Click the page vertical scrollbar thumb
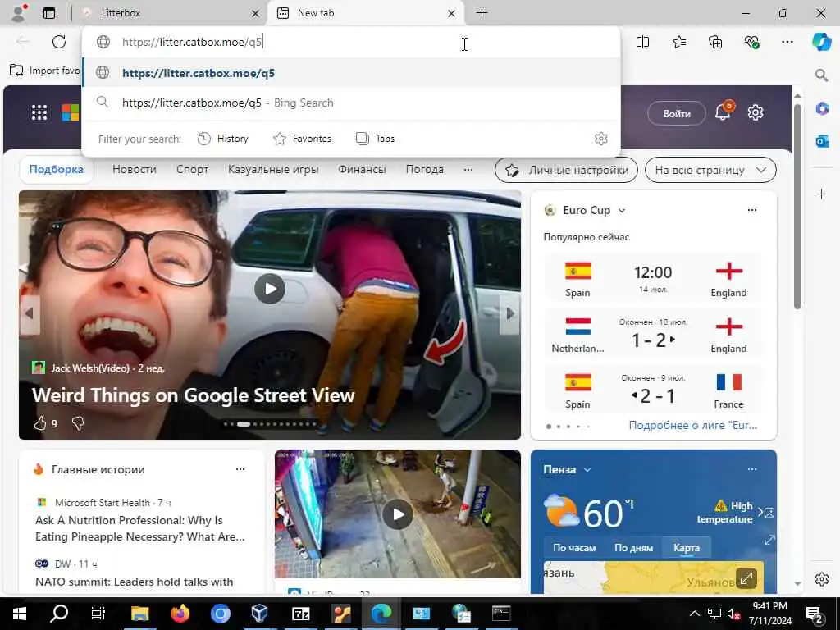 [x=797, y=206]
